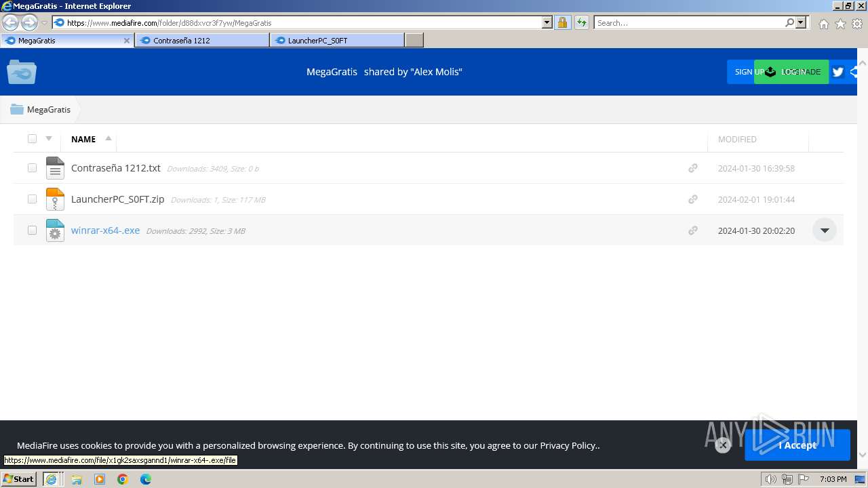Check the LauncherPC_S0FT.zip checkbox
Viewport: 868px width, 488px height.
point(32,199)
